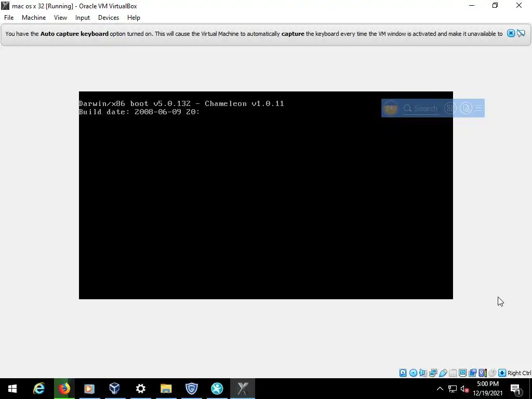532x399 pixels.
Task: Click the USB devices status icon
Action: pyautogui.click(x=443, y=373)
